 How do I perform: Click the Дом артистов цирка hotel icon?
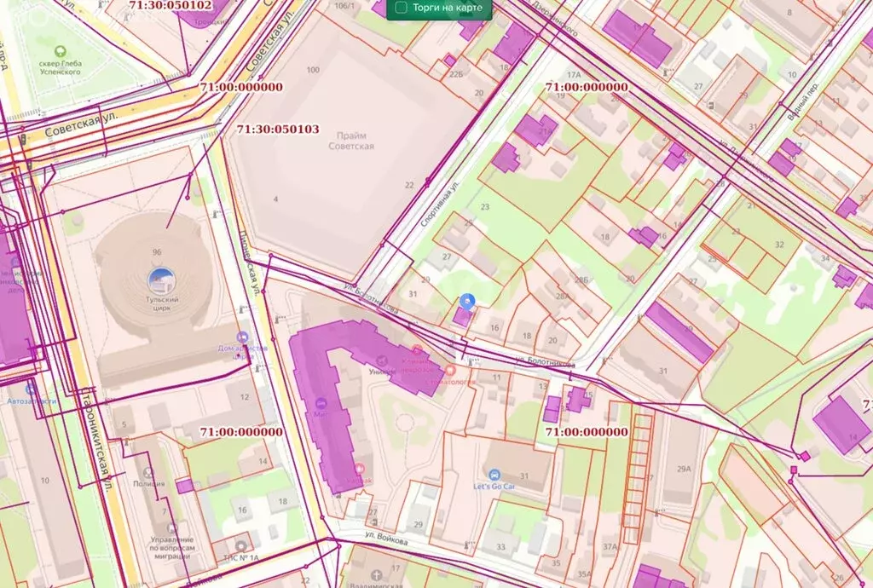click(x=242, y=338)
